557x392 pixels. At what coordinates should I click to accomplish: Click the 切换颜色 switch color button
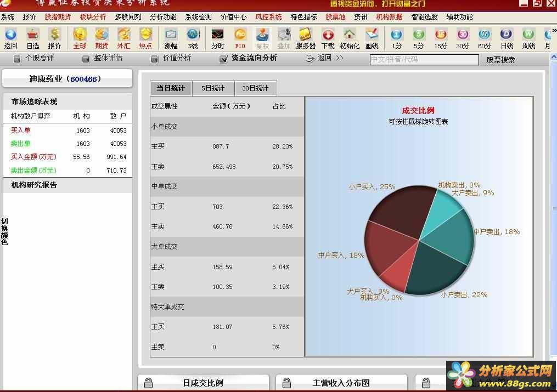tap(4, 232)
